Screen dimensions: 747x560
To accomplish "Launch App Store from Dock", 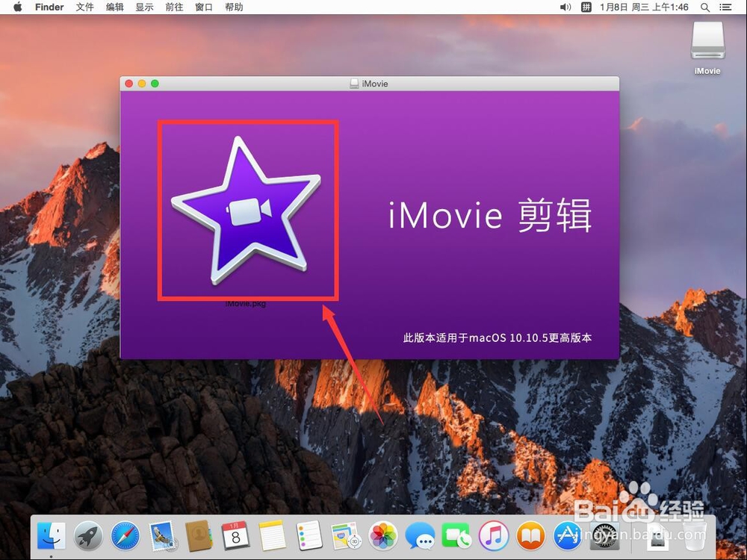I will click(568, 535).
